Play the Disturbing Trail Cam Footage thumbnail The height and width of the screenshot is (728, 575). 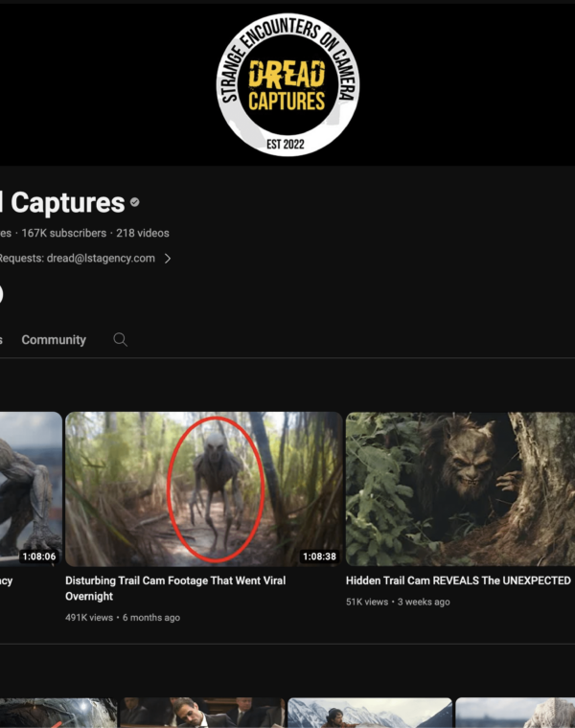pos(204,489)
